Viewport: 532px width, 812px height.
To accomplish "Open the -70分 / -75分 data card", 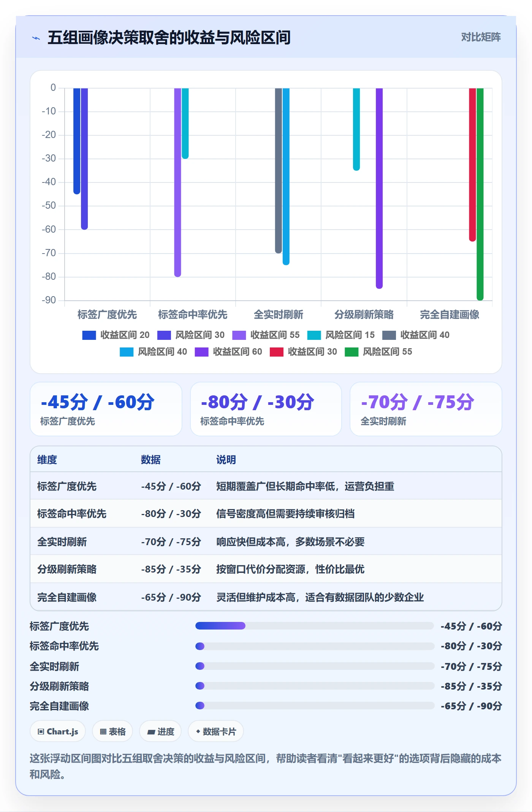I will 426,409.
